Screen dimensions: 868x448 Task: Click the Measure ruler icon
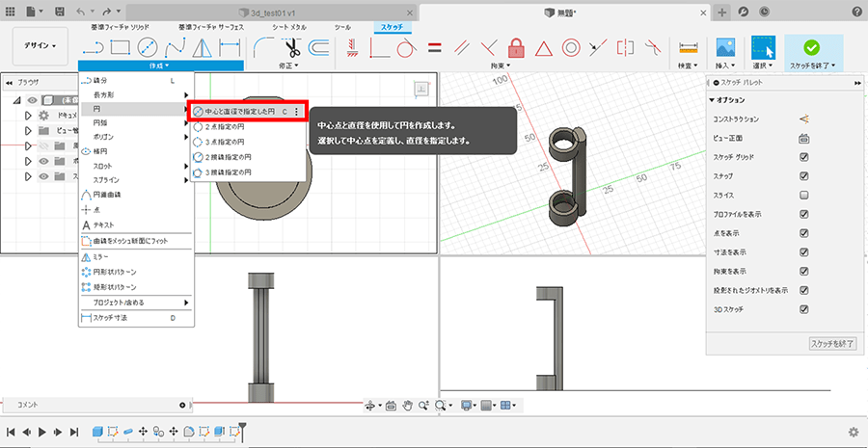pos(688,46)
